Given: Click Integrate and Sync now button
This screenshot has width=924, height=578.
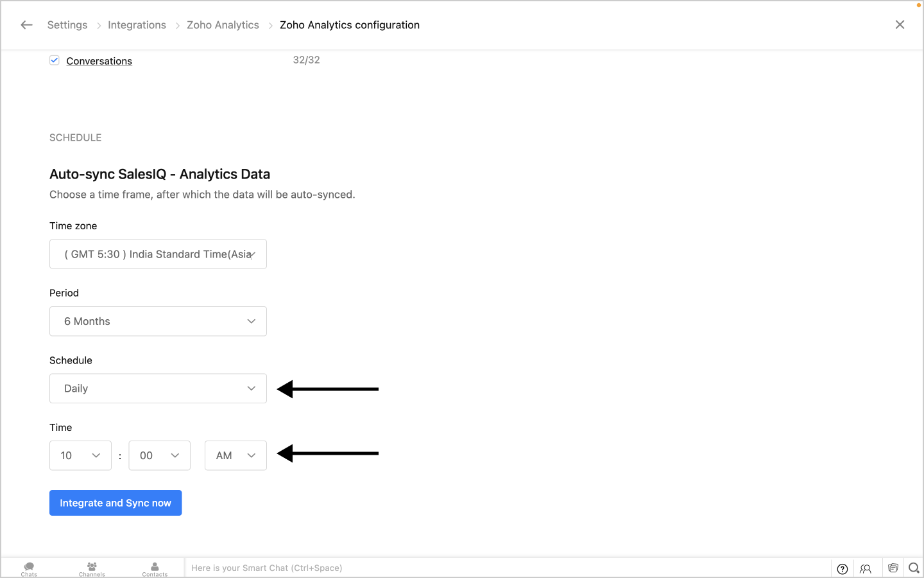Looking at the screenshot, I should pyautogui.click(x=116, y=503).
